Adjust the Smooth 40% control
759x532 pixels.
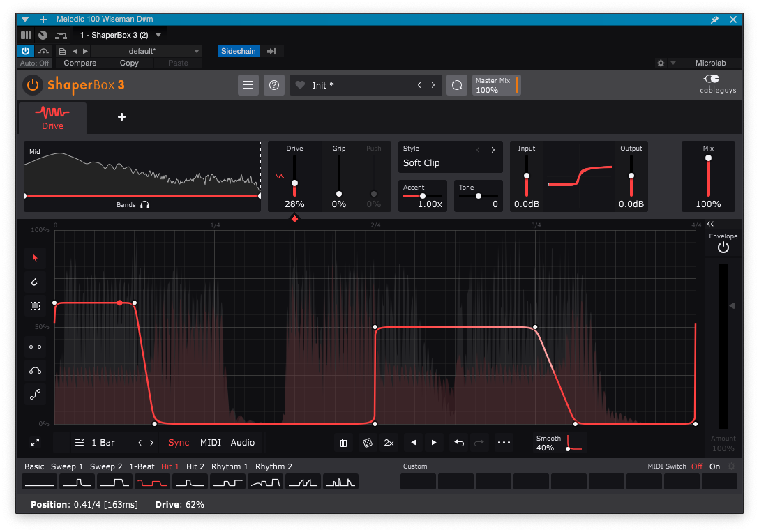pyautogui.click(x=559, y=443)
